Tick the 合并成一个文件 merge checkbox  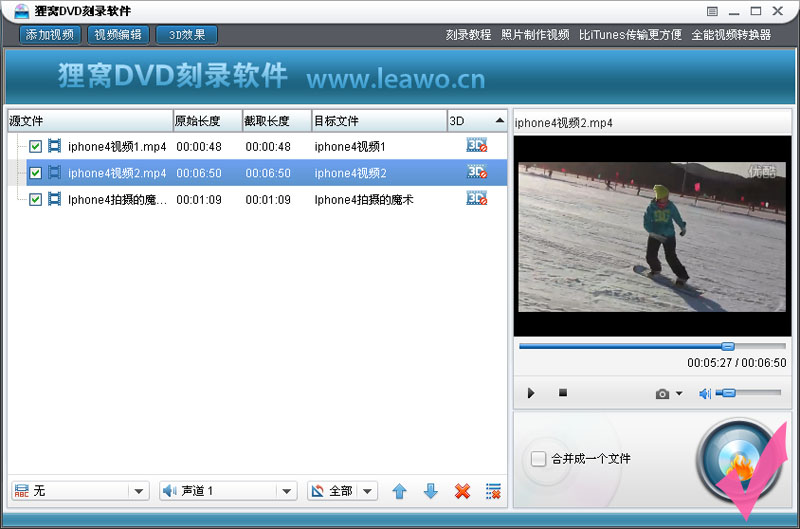pos(538,459)
